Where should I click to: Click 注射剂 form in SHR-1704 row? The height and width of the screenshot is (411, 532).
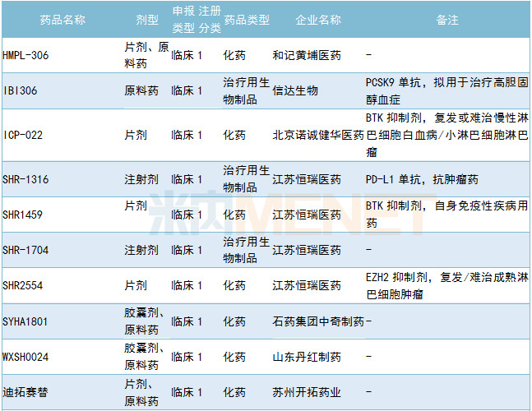141,250
